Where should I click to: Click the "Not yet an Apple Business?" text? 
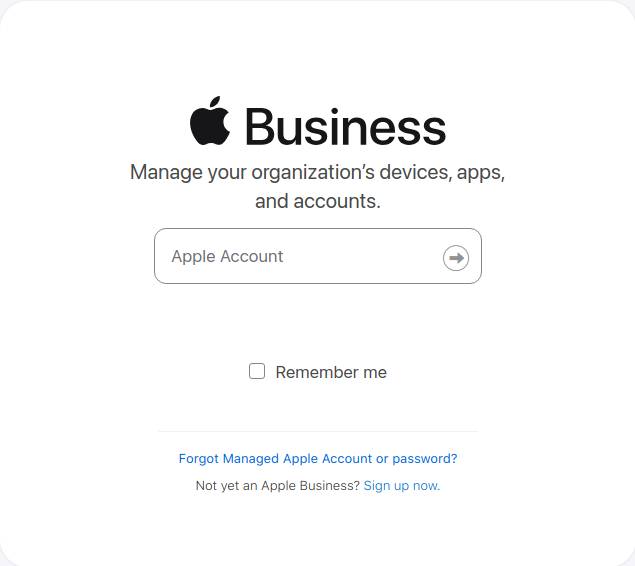coord(277,486)
